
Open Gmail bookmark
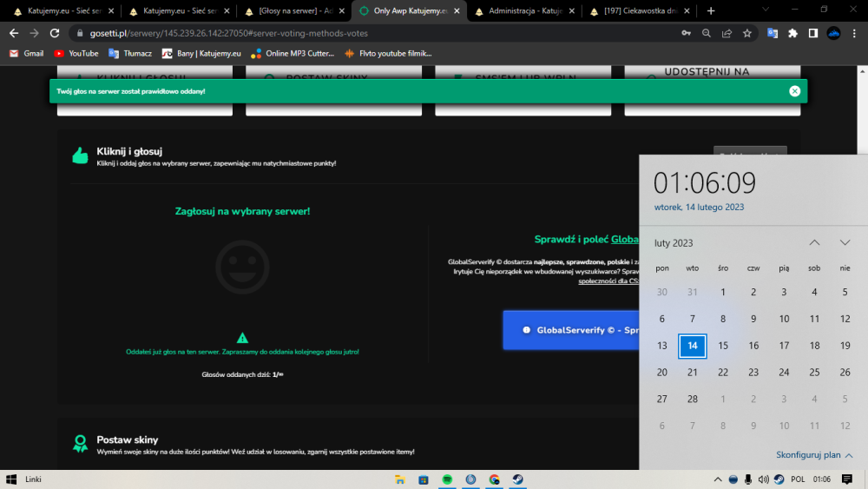coord(27,53)
